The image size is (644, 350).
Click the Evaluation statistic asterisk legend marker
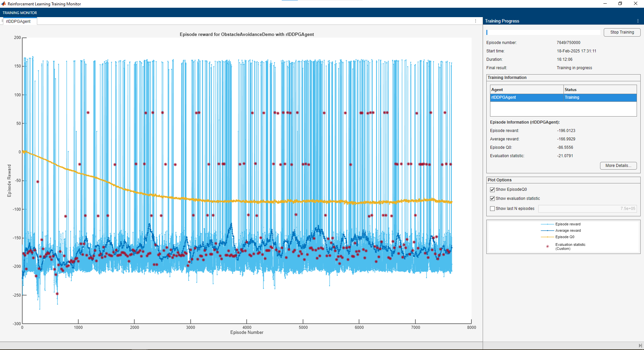(547, 247)
